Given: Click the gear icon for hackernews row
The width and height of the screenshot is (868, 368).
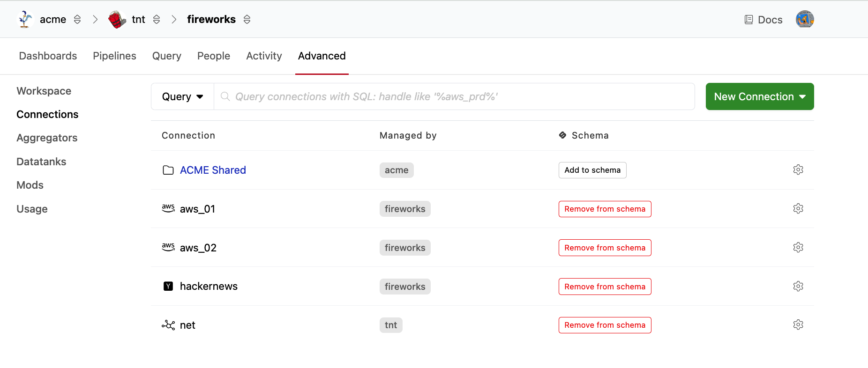Looking at the screenshot, I should [x=798, y=286].
